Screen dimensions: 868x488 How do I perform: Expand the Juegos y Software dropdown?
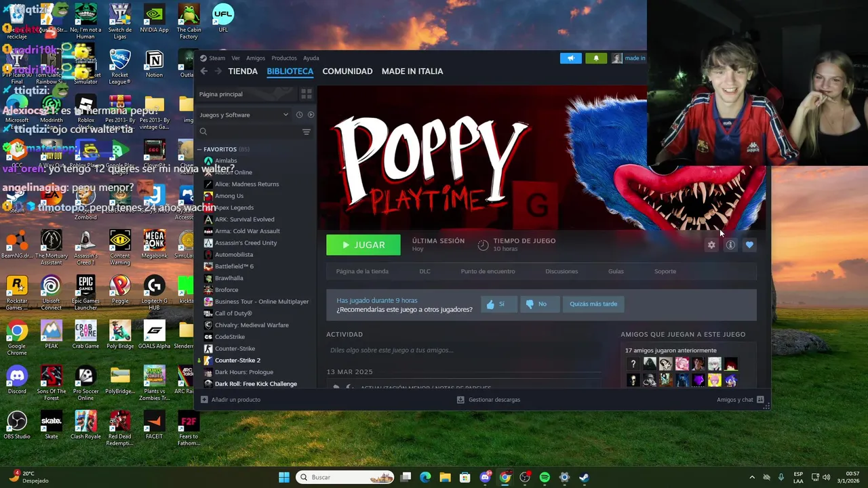click(x=243, y=115)
